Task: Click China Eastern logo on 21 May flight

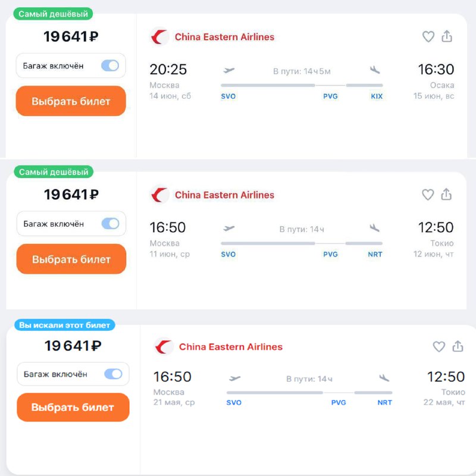Action: (164, 346)
